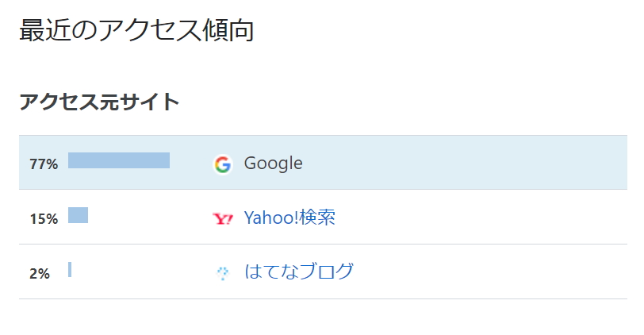The width and height of the screenshot is (644, 335).
Task: Open the はてなブログ link
Action: (299, 271)
